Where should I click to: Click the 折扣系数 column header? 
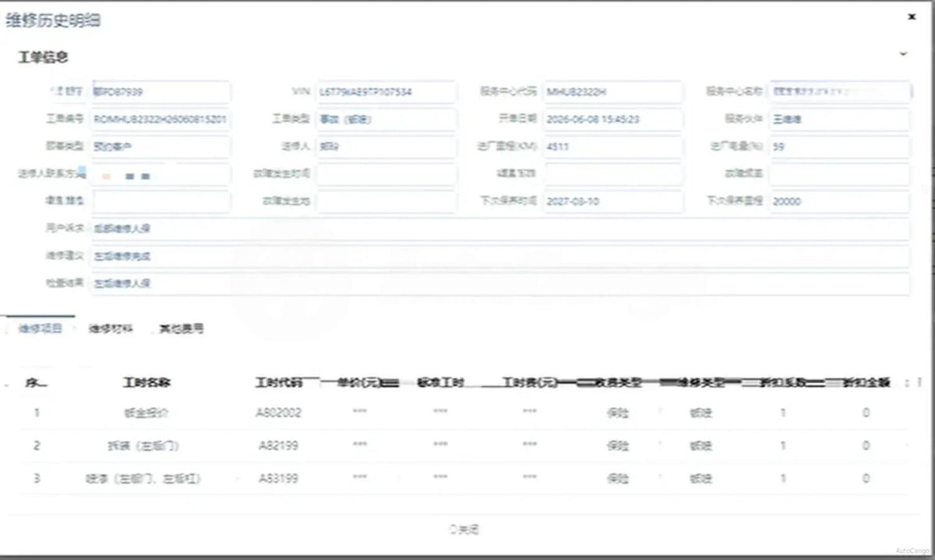click(783, 382)
